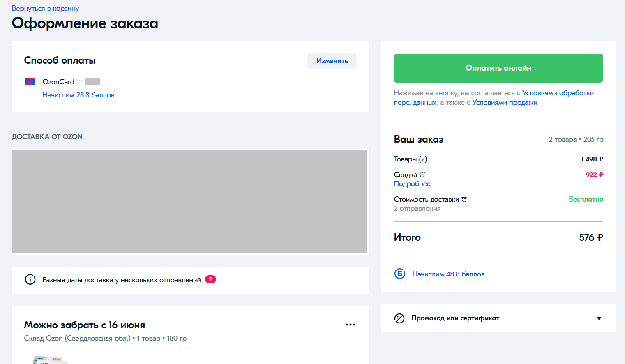Click the discount value - 922 ₽
This screenshot has width=625, height=364.
coord(592,175)
